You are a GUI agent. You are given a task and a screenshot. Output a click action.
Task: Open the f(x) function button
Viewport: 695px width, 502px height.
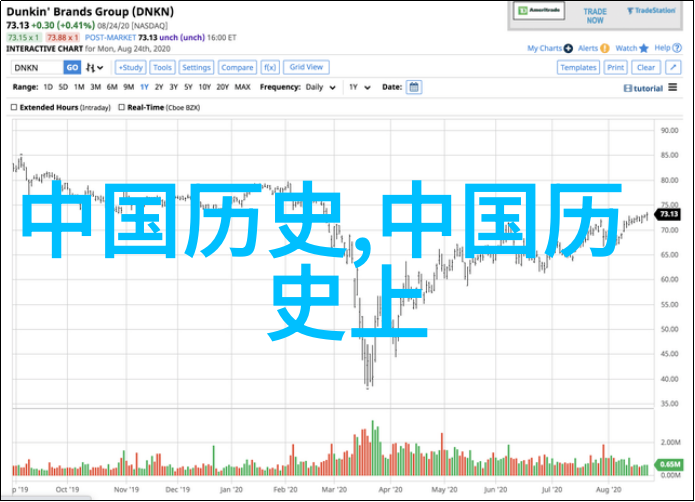point(269,68)
